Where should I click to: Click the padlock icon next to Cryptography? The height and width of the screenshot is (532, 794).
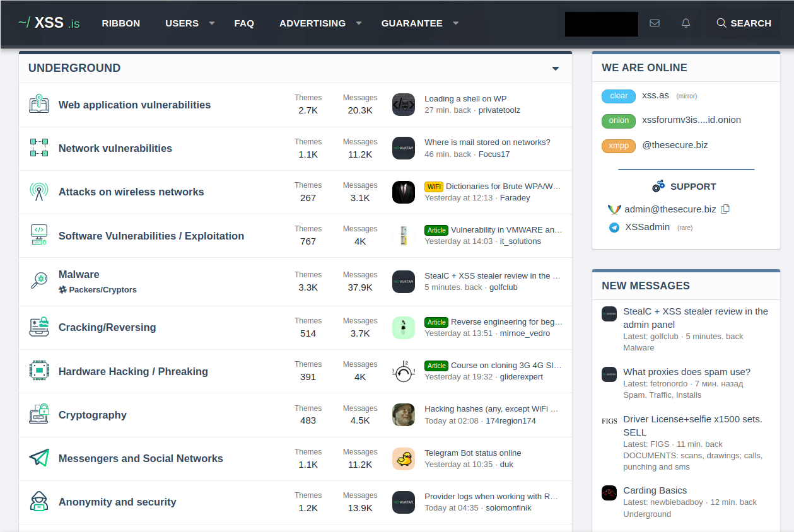38,415
